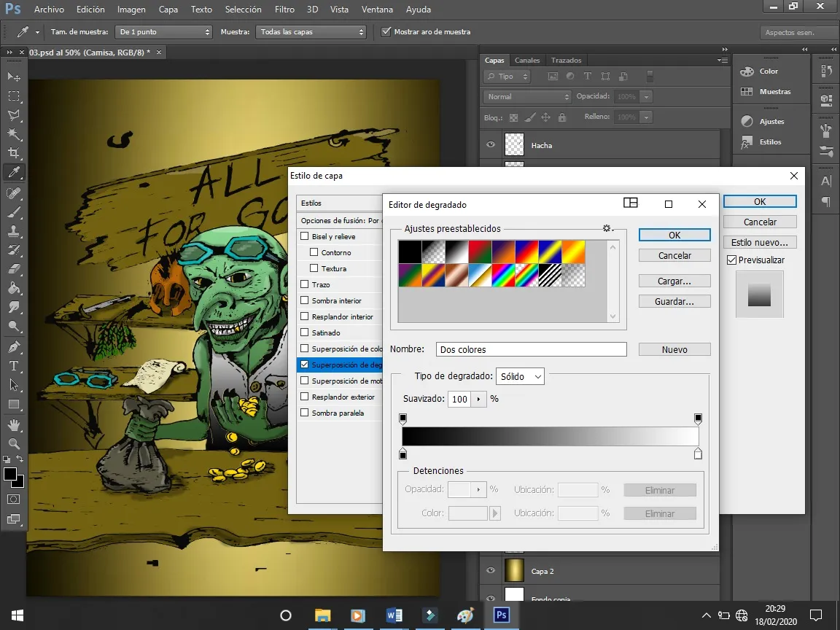Click OK in Editor de degradado
840x630 pixels.
(x=674, y=236)
